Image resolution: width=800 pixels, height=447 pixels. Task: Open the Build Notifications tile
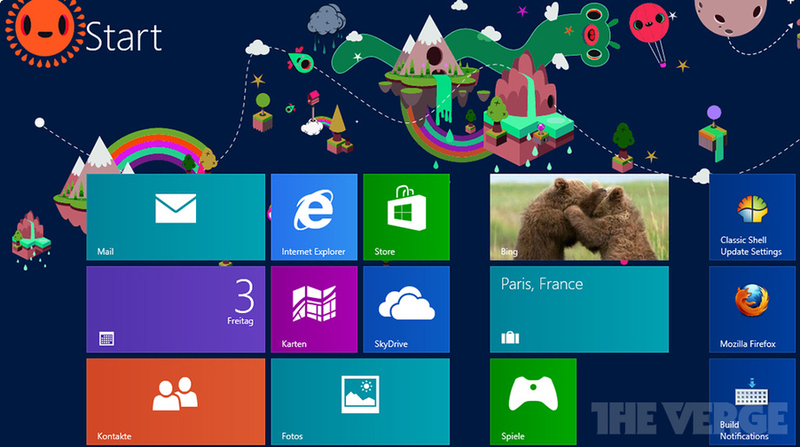coord(752,402)
